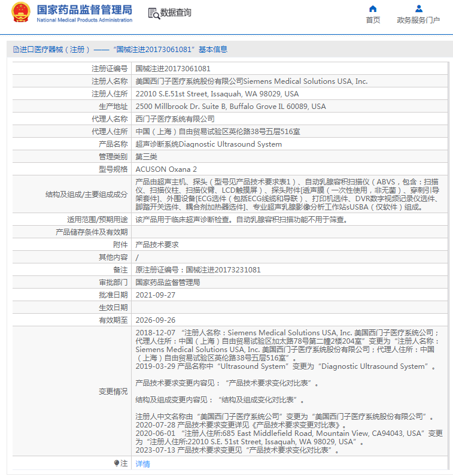The height and width of the screenshot is (476, 453).
Task: Select registration number 国械注进20173061081 value cell
Action: pyautogui.click(x=173, y=69)
